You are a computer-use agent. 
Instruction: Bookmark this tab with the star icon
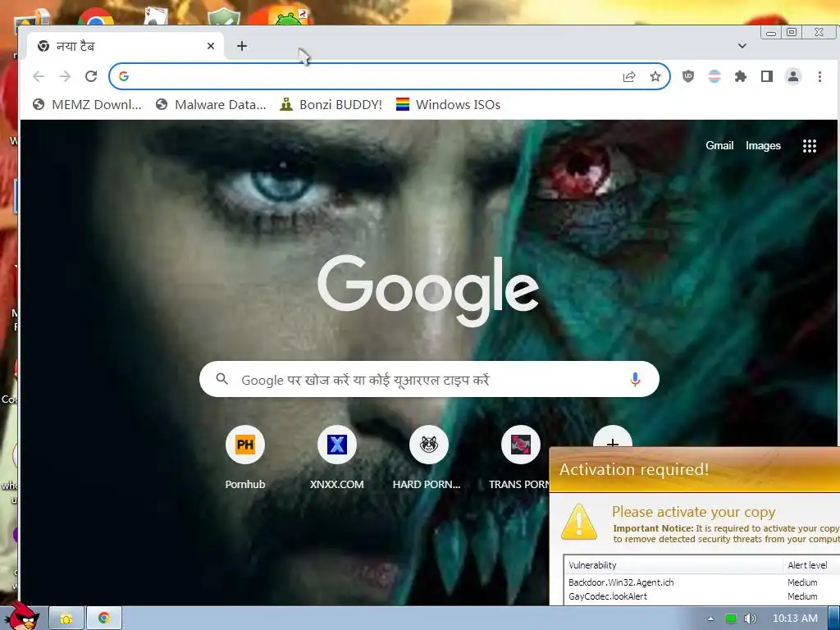click(x=655, y=76)
